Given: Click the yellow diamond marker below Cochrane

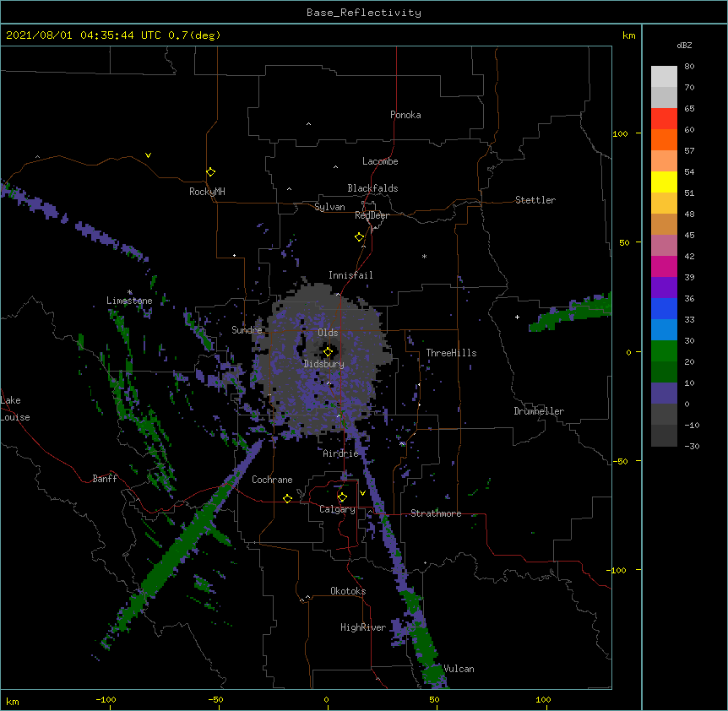Looking at the screenshot, I should (287, 498).
